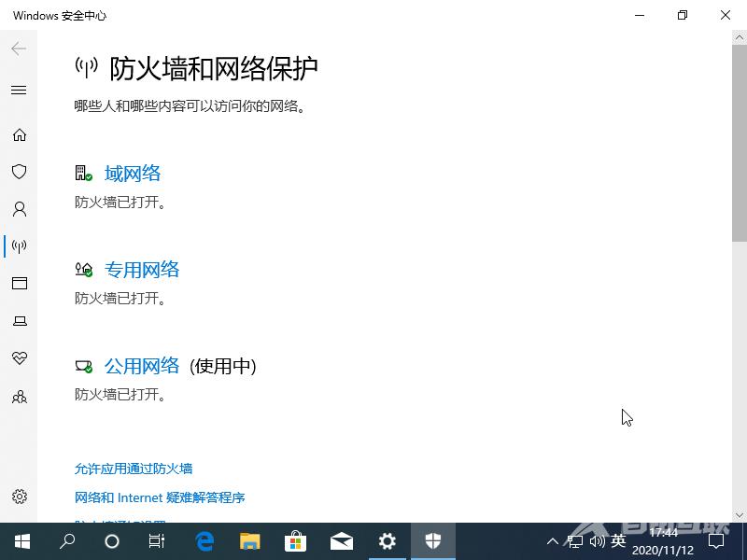
Task: Launch Microsoft Edge from taskbar
Action: 204,541
